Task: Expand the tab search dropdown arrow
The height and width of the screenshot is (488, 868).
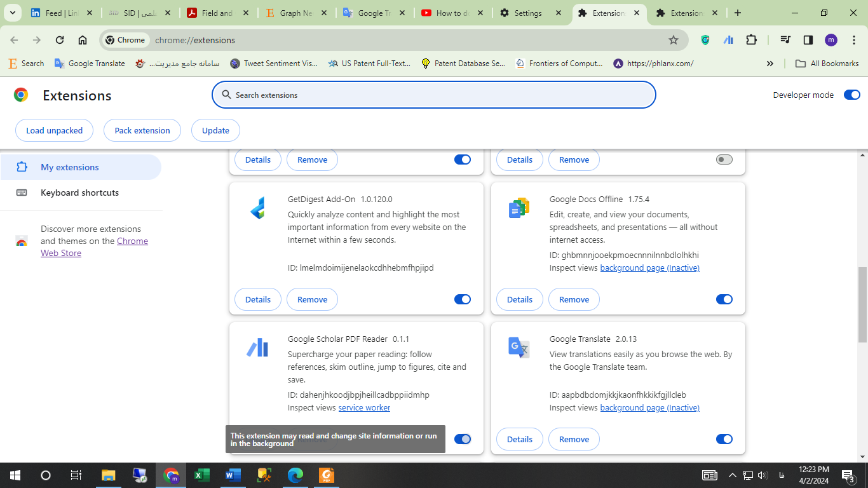Action: [x=12, y=13]
